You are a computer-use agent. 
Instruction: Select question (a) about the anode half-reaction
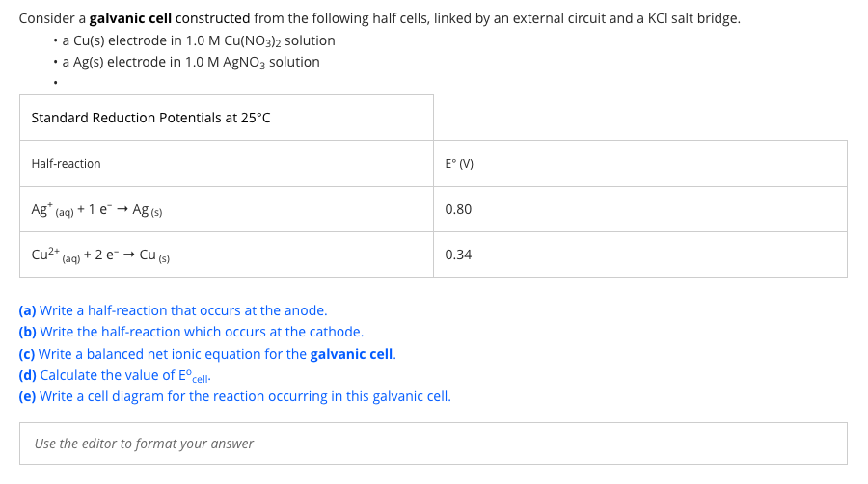click(173, 310)
